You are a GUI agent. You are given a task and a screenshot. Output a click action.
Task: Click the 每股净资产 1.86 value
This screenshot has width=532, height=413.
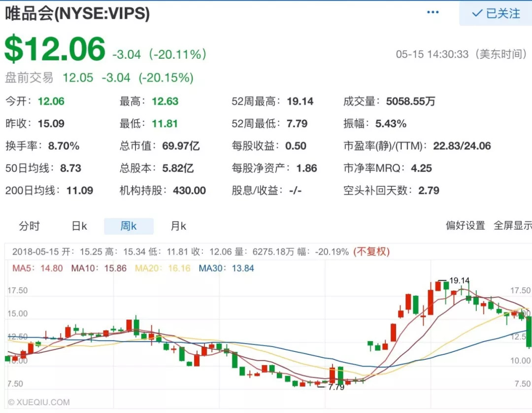(307, 169)
